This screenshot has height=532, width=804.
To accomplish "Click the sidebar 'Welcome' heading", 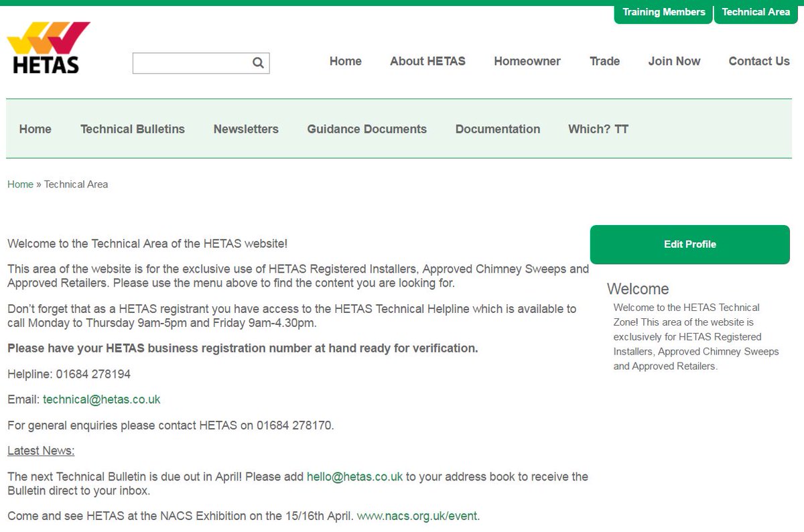I will point(638,289).
